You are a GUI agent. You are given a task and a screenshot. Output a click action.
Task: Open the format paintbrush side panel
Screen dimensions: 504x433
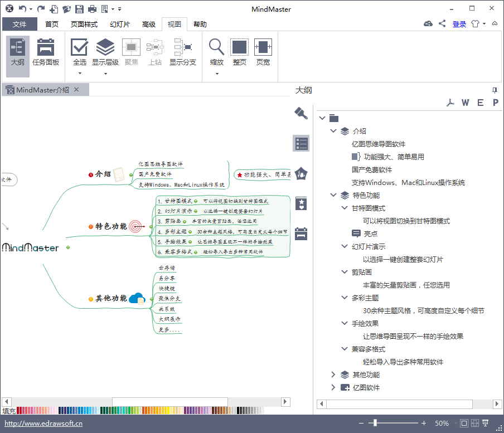301,113
